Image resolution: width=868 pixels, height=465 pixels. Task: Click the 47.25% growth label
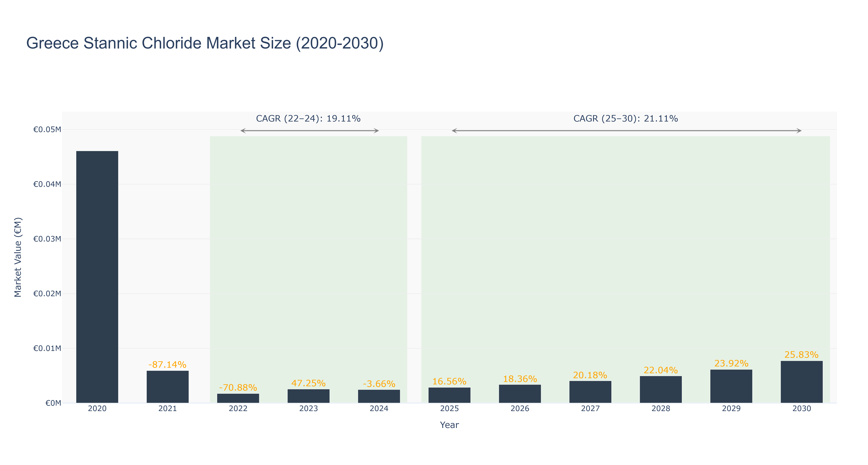tap(309, 383)
